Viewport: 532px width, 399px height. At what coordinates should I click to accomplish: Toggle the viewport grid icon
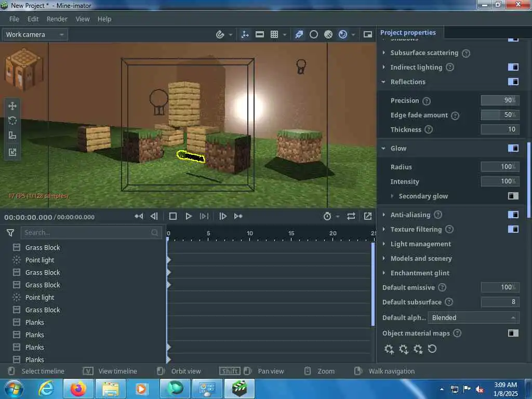[274, 34]
